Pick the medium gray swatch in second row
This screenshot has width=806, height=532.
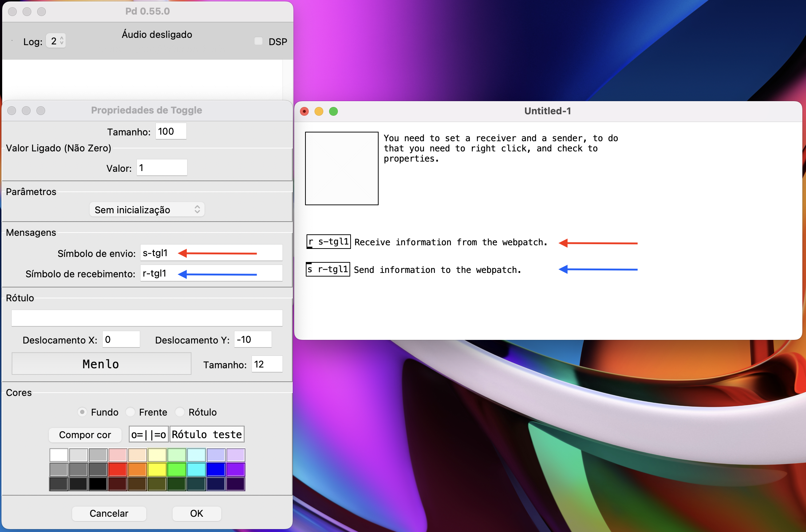tap(78, 469)
